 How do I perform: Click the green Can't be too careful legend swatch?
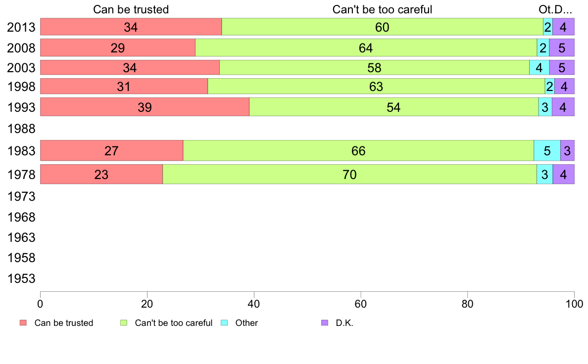[124, 323]
